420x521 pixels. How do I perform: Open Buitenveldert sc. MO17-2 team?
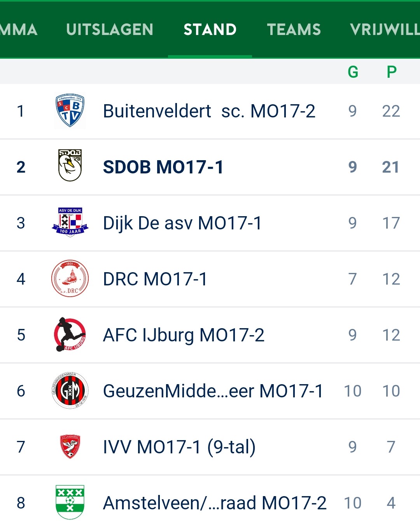tap(210, 111)
